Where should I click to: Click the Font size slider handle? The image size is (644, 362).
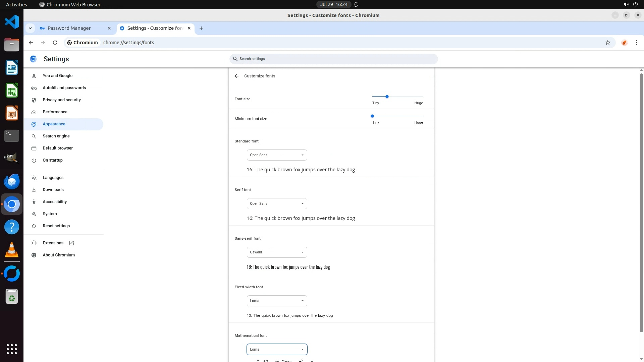pos(387,97)
